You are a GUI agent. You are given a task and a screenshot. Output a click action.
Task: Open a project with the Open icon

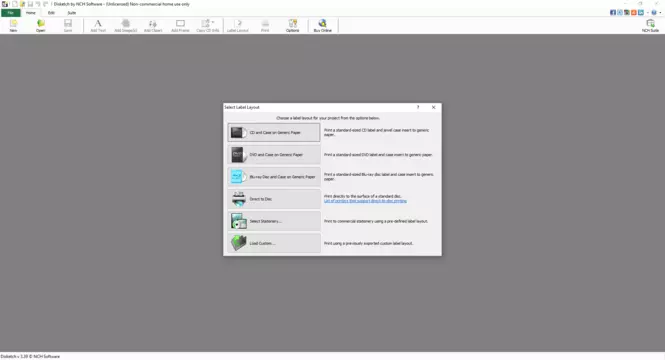pos(41,25)
